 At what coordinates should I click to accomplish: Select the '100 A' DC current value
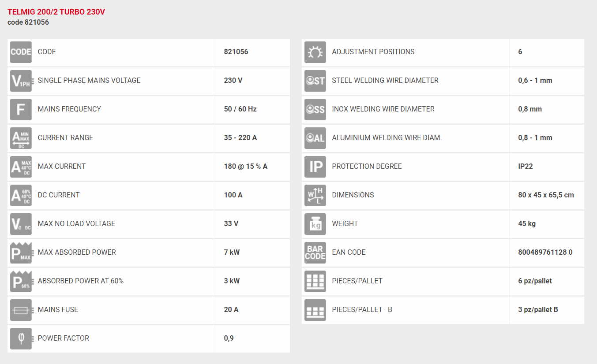[x=233, y=195]
